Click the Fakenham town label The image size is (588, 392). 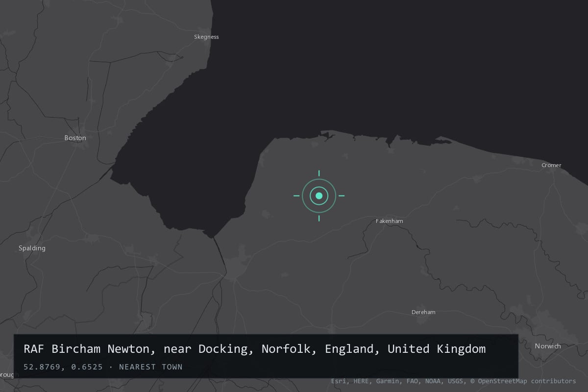tap(390, 221)
